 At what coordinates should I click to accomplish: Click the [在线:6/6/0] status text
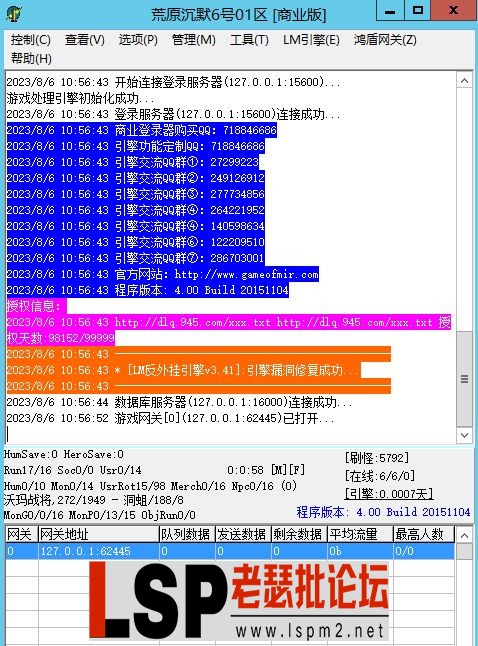click(380, 476)
